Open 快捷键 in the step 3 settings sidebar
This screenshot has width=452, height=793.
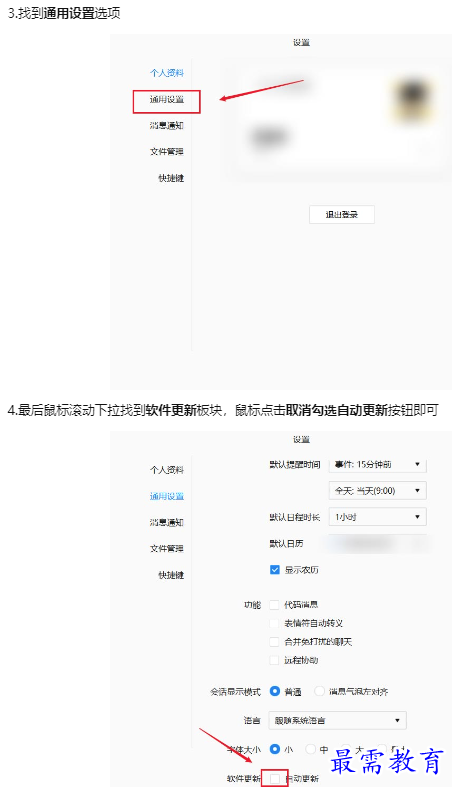tap(171, 179)
